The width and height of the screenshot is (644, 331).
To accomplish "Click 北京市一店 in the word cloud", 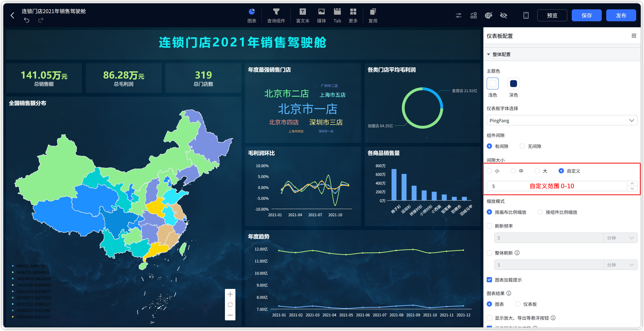I will [308, 109].
